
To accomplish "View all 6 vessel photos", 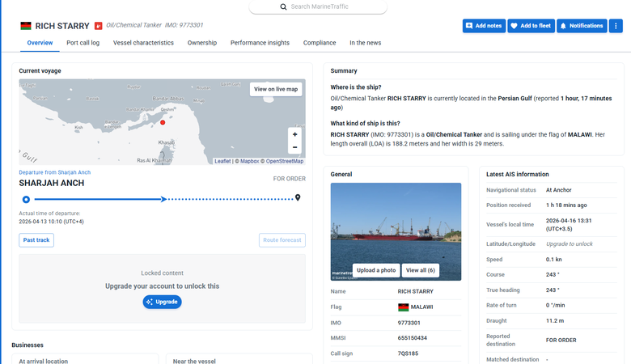I will tap(420, 270).
